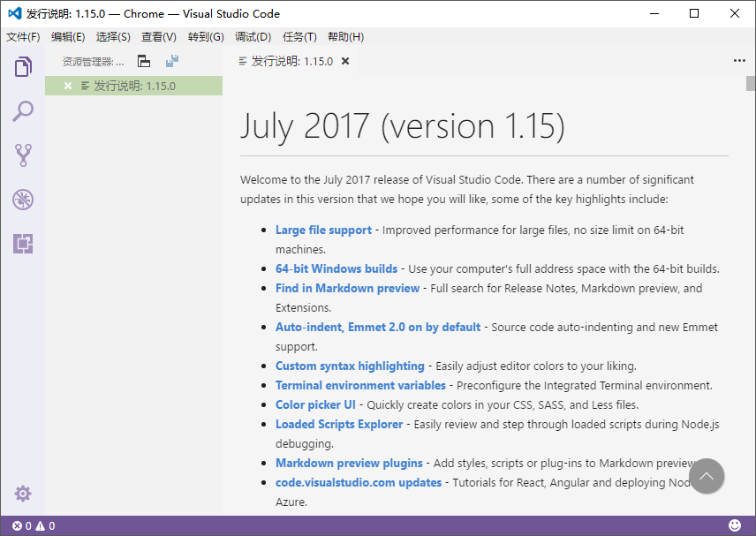The image size is (756, 536).
Task: Open the 文件(F) menu
Action: 23,37
